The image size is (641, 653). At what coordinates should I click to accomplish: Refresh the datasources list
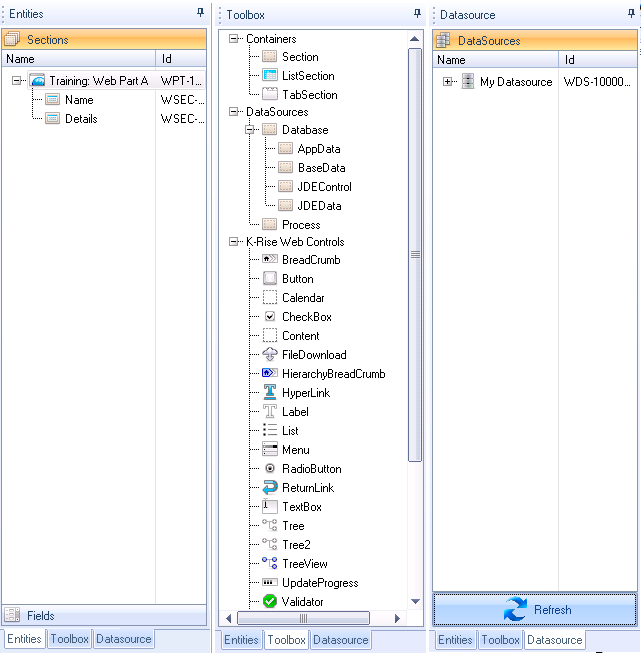[535, 610]
